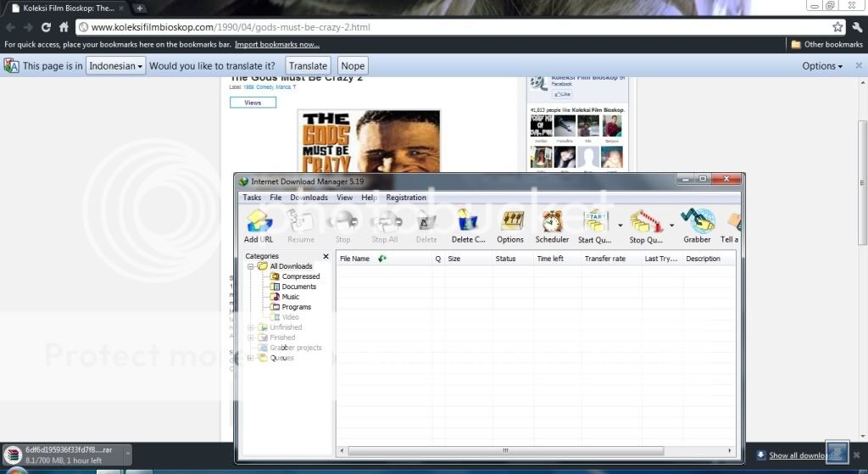
Task: Click the Start Queue icon
Action: pos(594,226)
